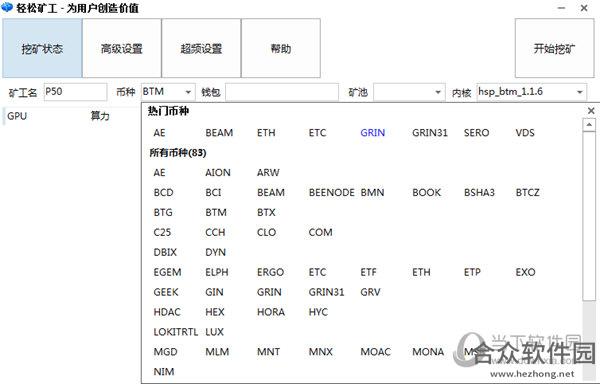This screenshot has height=384, width=600.
Task: Choose C25 coin
Action: (x=162, y=232)
